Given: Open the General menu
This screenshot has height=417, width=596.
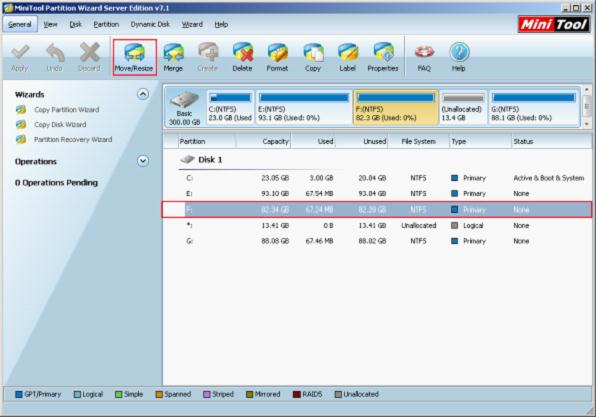Looking at the screenshot, I should point(20,24).
